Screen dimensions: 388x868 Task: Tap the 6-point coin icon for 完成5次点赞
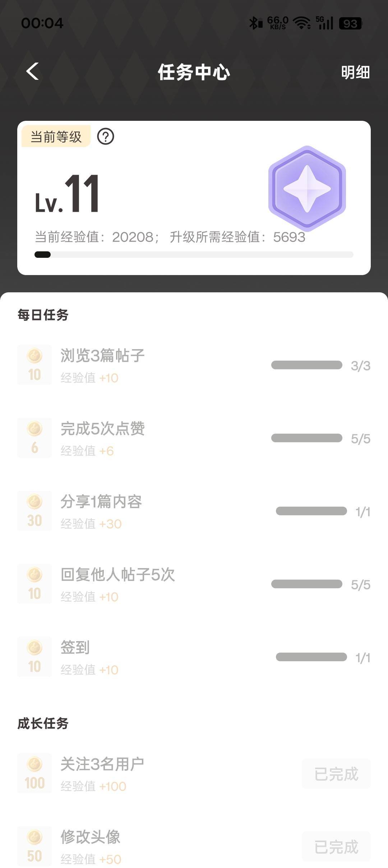34,438
